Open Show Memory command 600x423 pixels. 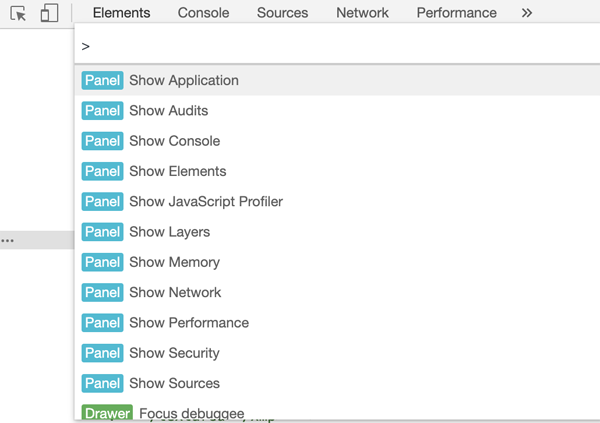[174, 262]
